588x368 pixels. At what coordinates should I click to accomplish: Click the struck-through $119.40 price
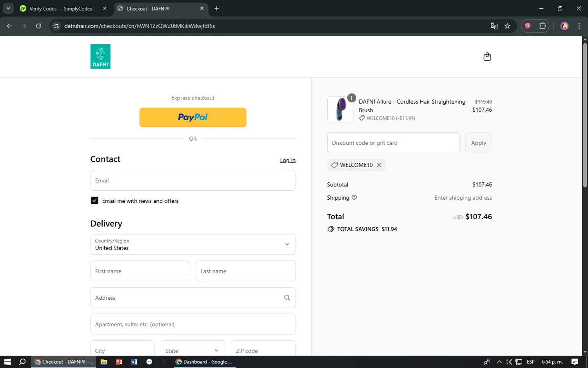click(483, 102)
